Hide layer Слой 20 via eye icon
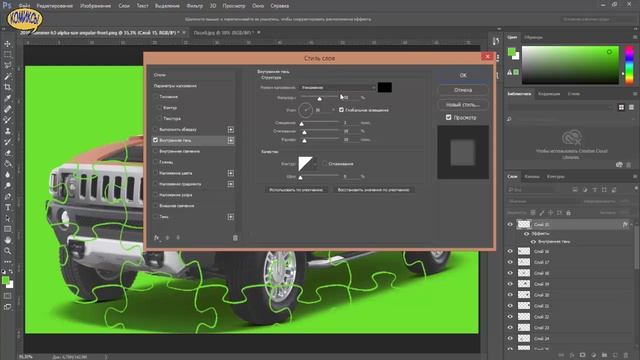Viewport: 640px width, 360px height. [510, 295]
